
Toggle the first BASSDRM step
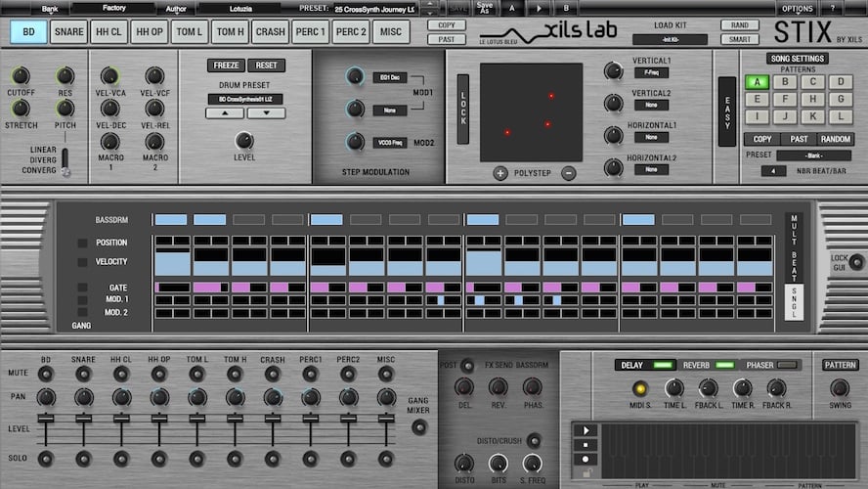[170, 220]
